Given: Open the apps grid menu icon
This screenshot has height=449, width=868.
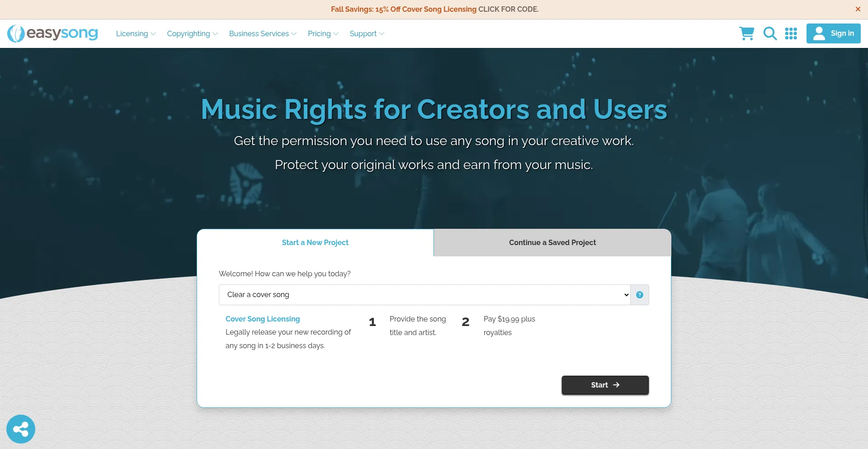Looking at the screenshot, I should 791,33.
